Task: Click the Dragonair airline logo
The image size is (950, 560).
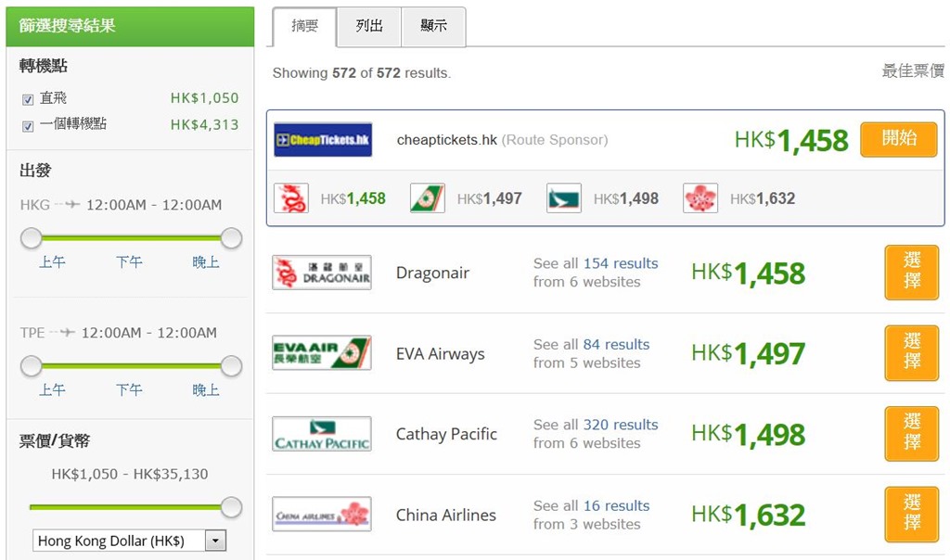Action: tap(322, 273)
